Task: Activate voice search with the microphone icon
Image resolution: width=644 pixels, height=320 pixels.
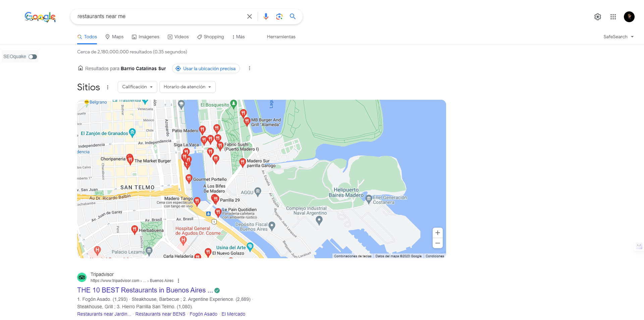Action: pyautogui.click(x=266, y=16)
